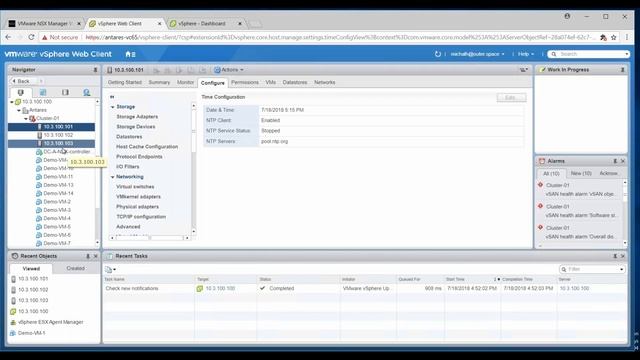Switch to the Permissions tab

click(245, 82)
